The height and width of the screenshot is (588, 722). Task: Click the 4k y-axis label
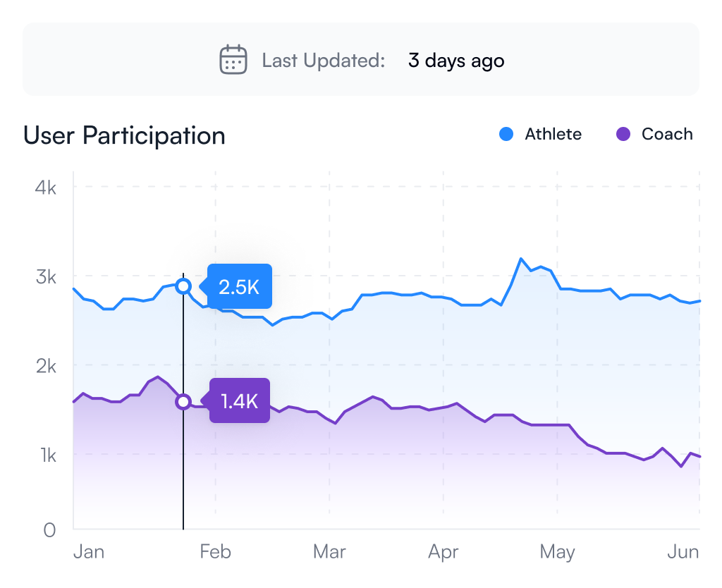point(46,188)
